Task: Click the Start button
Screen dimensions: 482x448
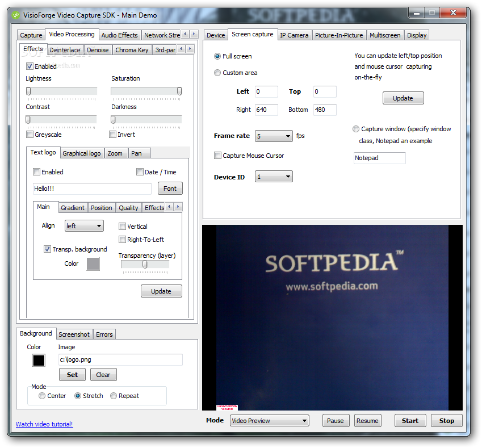Action: pos(410,421)
